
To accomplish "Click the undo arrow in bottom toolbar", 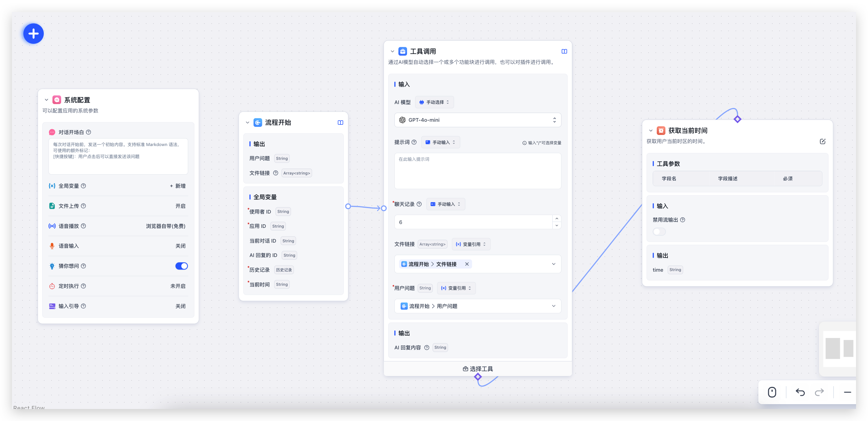I will point(800,392).
